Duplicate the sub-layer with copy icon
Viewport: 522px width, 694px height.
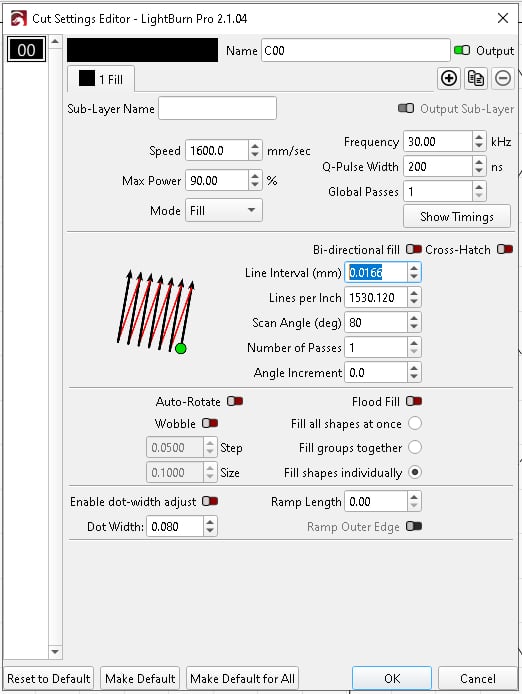point(476,79)
